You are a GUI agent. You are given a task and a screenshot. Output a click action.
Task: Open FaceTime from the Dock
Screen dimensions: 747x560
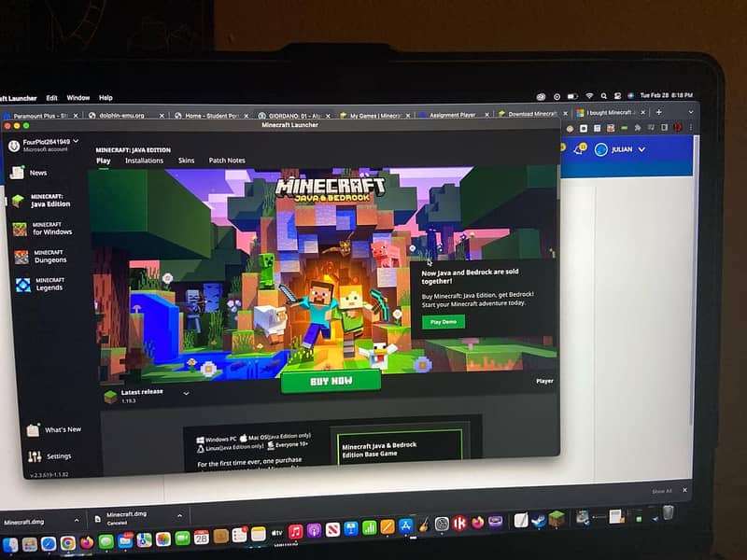coord(182,539)
